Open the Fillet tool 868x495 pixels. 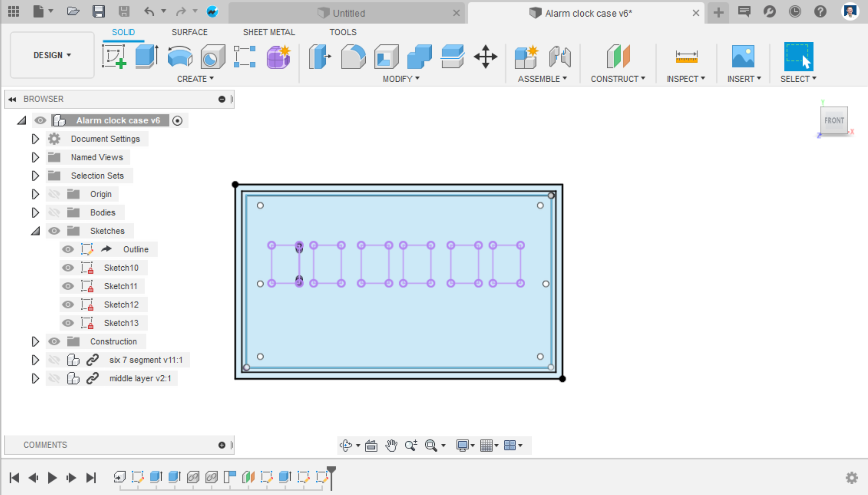coord(353,56)
